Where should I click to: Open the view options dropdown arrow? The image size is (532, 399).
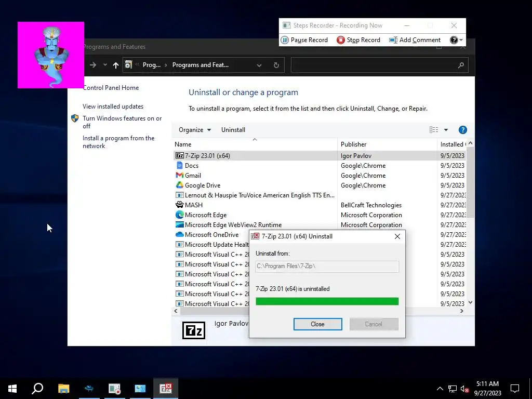click(x=446, y=130)
